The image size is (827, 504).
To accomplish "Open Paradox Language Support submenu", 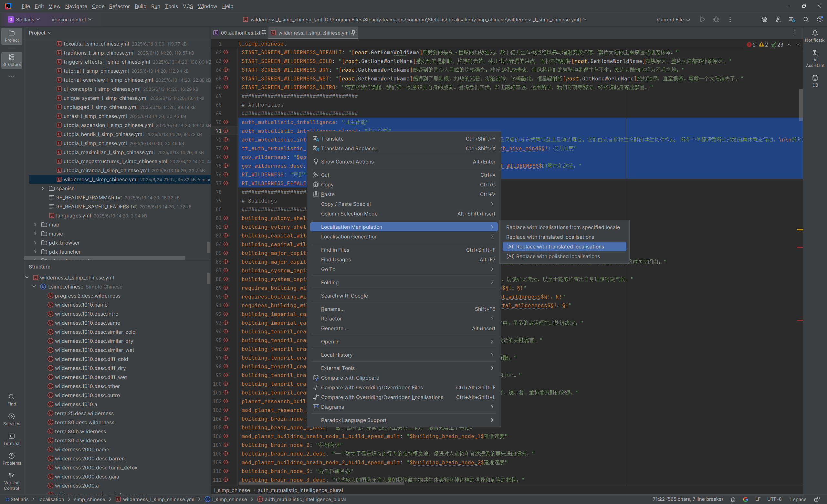I will pos(404,420).
